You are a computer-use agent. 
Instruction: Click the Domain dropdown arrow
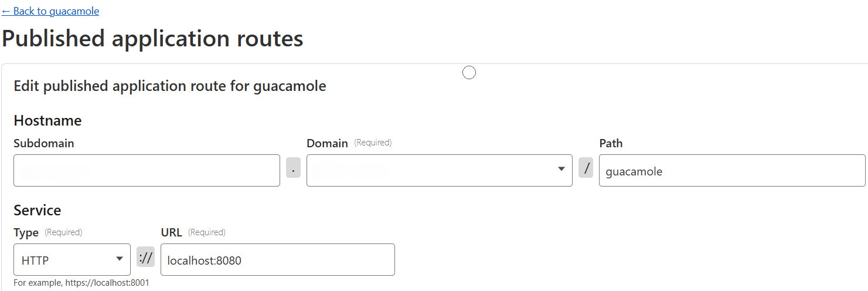(561, 170)
